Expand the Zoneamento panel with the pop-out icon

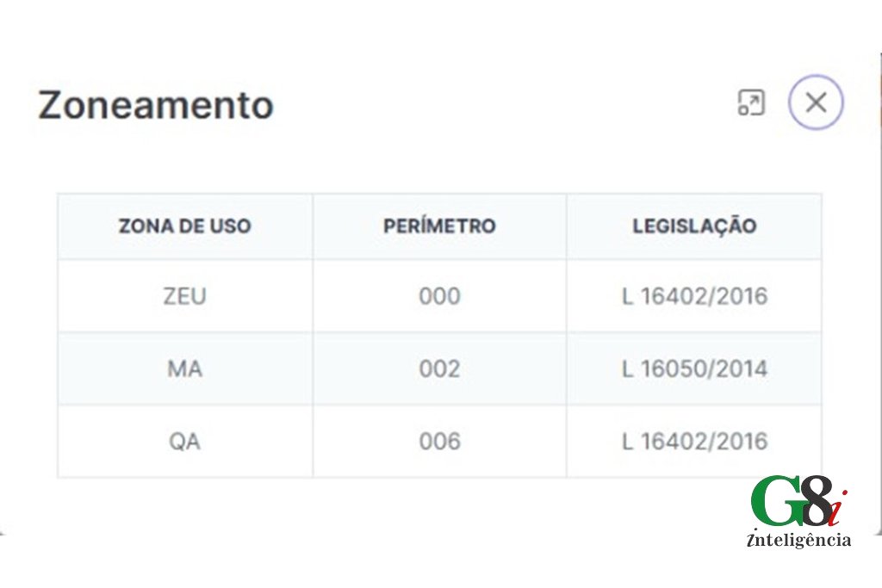tap(751, 102)
